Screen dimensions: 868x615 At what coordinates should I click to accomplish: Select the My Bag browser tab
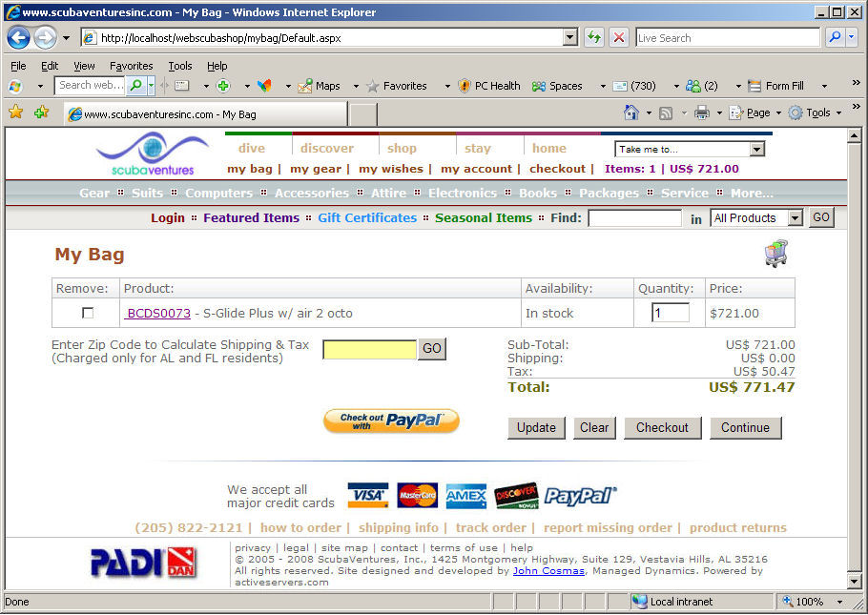click(205, 114)
